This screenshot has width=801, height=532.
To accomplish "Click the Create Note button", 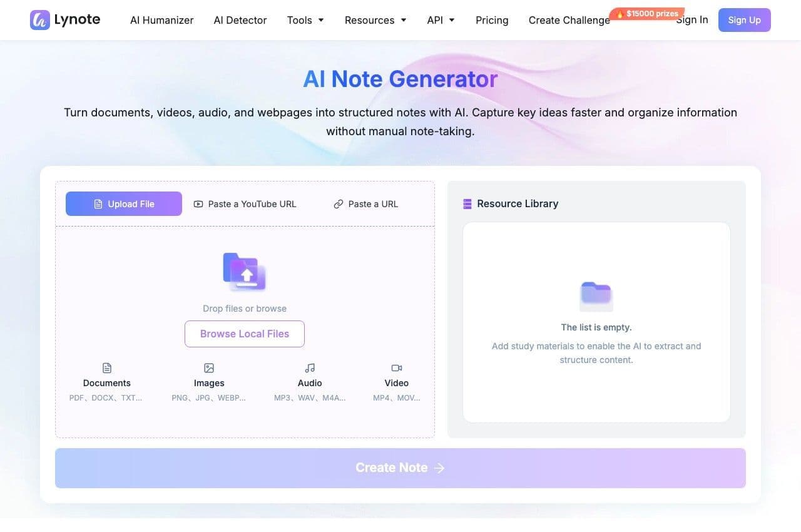I will [400, 468].
